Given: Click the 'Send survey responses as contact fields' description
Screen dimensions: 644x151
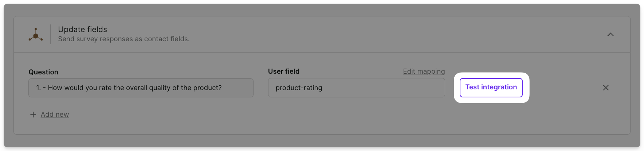Looking at the screenshot, I should click(x=124, y=39).
